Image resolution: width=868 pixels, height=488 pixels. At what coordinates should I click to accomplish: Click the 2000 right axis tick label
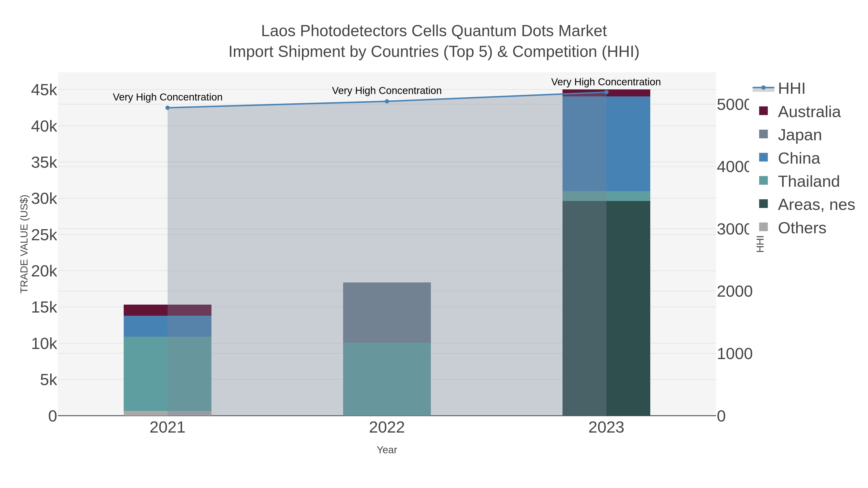[735, 292]
